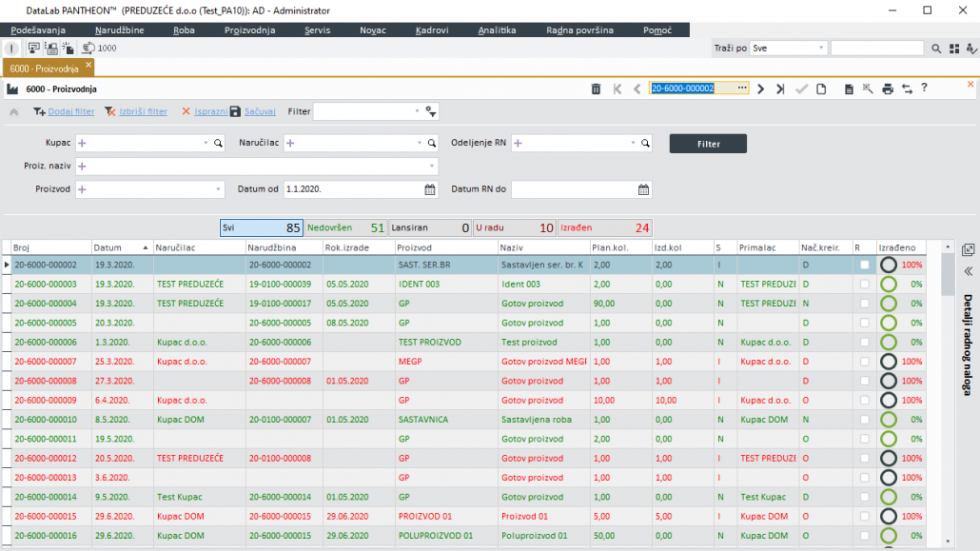The height and width of the screenshot is (551, 980).
Task: Expand the Proiz. naziv dropdown arrow
Action: click(431, 167)
